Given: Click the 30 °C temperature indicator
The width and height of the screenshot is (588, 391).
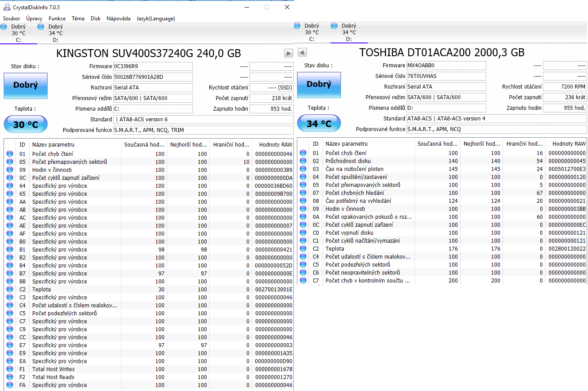Looking at the screenshot, I should point(26,124).
